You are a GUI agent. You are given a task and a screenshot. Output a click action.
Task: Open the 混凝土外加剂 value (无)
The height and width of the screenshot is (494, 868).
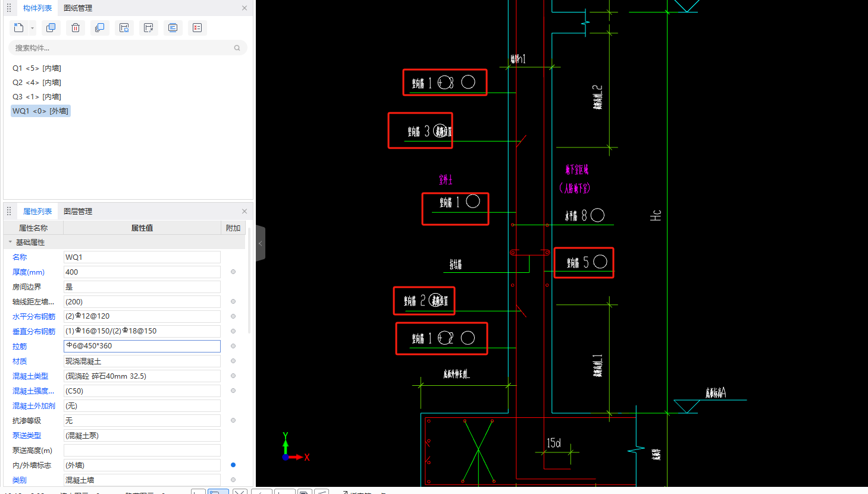coord(142,405)
